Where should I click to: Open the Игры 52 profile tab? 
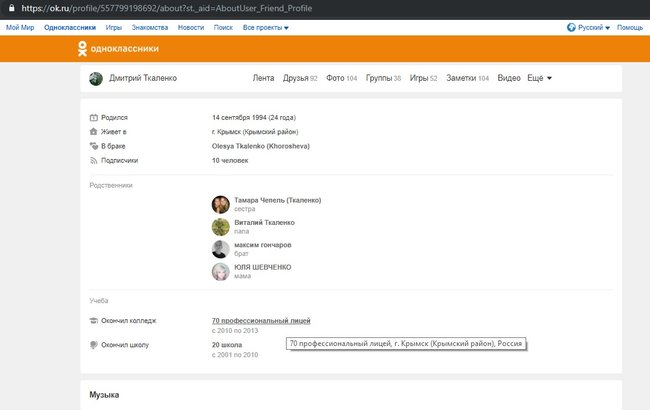pyautogui.click(x=423, y=78)
